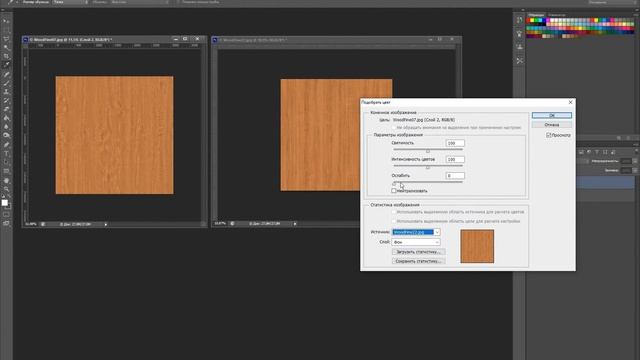Screen dimensions: 640x360
Task: Select the Hand tool
Action: pyautogui.click(x=6, y=181)
